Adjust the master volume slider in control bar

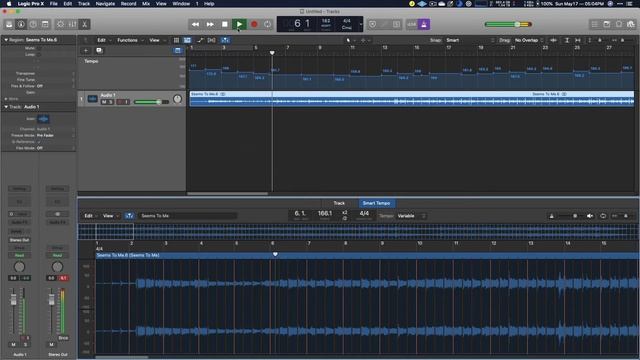coord(508,24)
